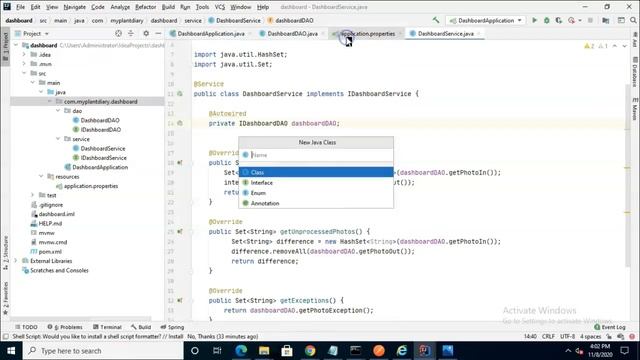The width and height of the screenshot is (640, 360).
Task: Click the UTF-8 encoding in status bar
Action: click(567, 336)
